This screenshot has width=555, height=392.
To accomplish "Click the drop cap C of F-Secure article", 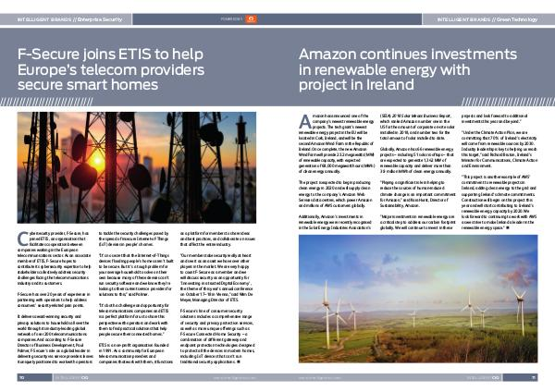I will (22, 239).
